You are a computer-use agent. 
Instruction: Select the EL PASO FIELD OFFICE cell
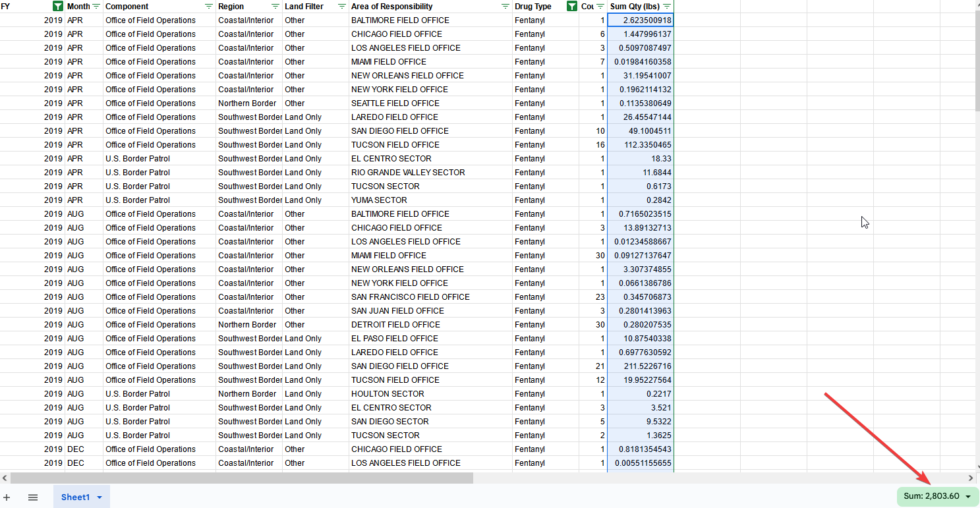pos(431,339)
